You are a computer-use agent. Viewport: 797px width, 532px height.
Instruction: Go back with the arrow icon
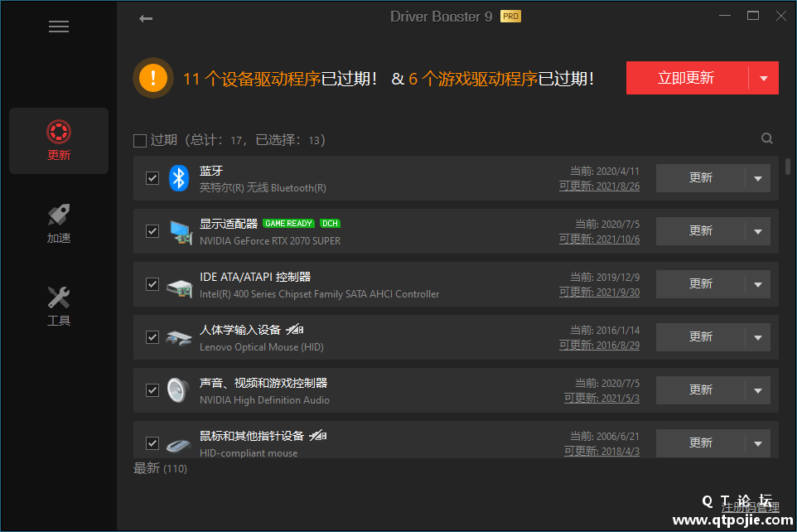[146, 19]
